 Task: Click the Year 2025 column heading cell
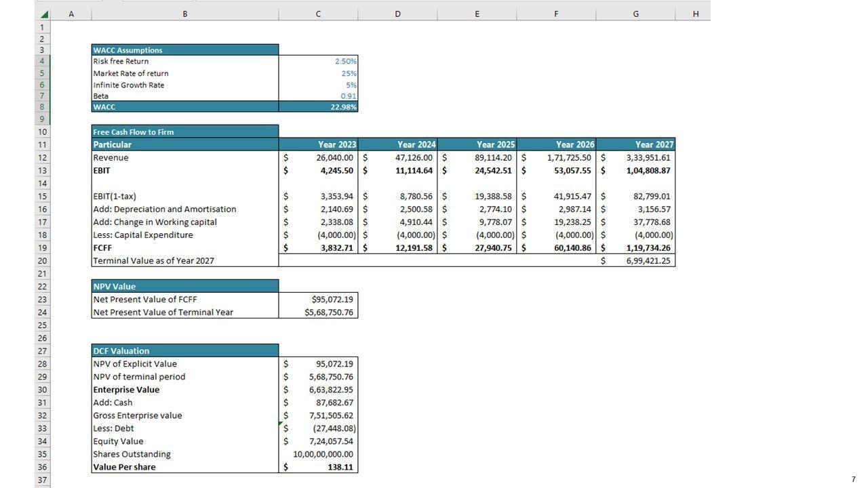(477, 144)
